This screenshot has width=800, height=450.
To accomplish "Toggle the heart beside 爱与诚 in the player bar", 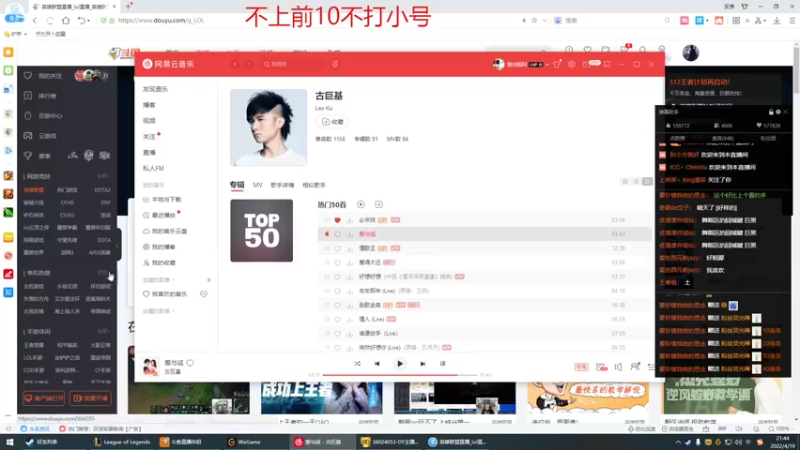I will tap(190, 363).
